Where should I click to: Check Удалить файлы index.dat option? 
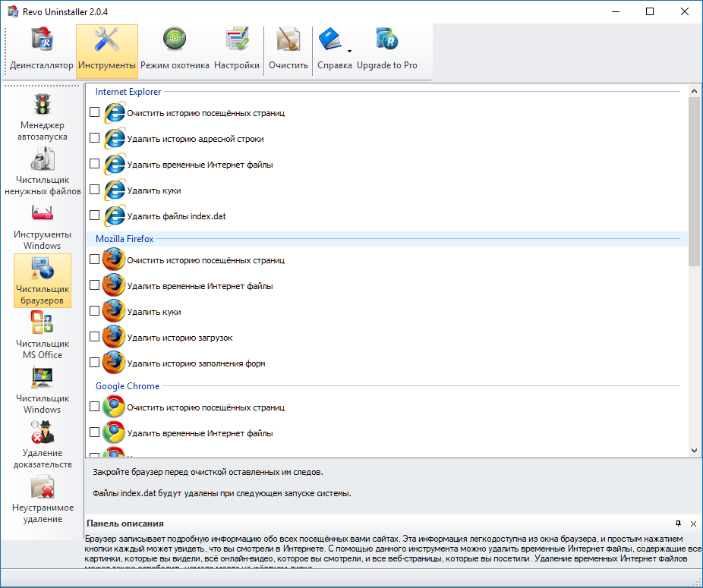coord(94,215)
